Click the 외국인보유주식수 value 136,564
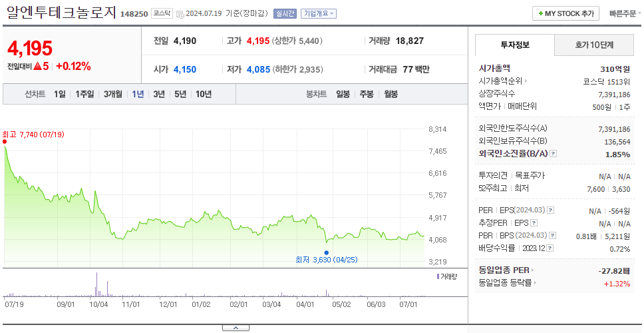 [617, 142]
